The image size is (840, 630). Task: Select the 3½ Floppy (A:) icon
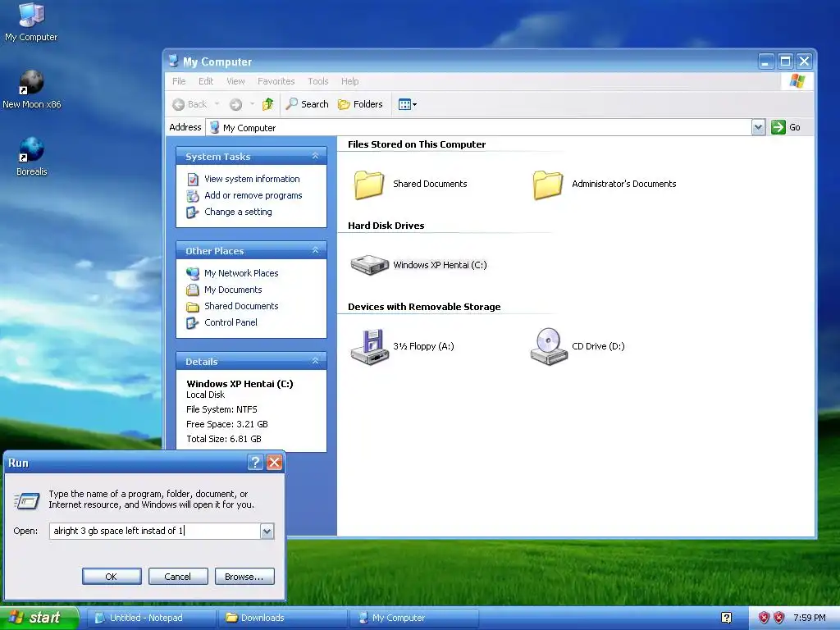[370, 347]
